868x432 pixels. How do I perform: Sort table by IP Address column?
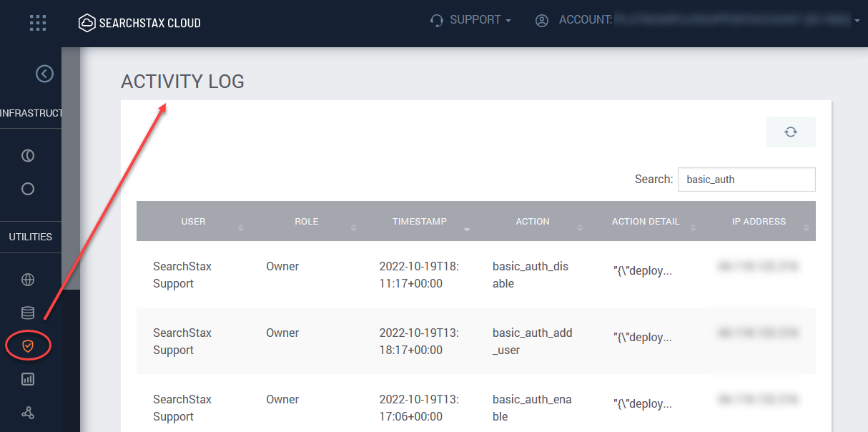(x=759, y=222)
